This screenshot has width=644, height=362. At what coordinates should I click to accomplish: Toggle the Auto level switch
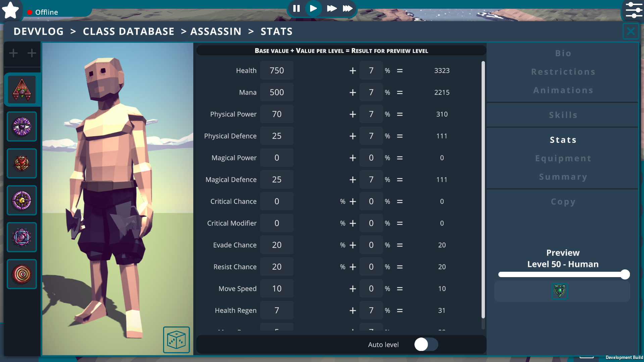(x=426, y=344)
